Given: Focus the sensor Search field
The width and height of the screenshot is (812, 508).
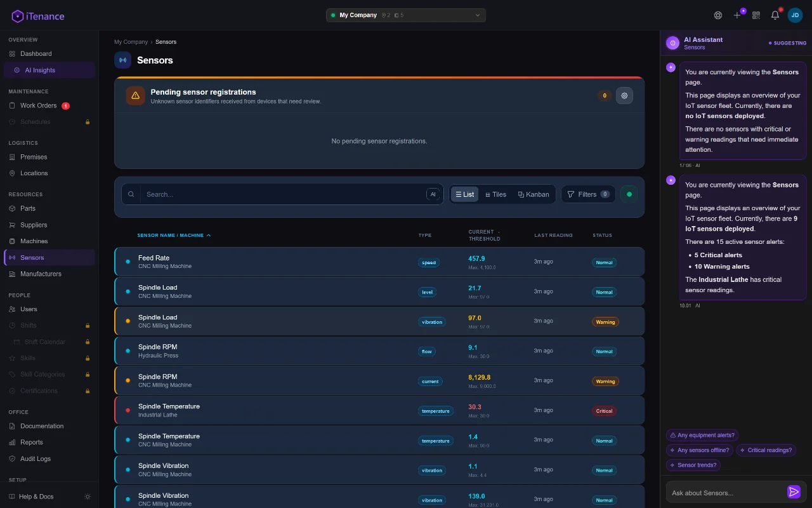Looking at the screenshot, I should point(283,194).
